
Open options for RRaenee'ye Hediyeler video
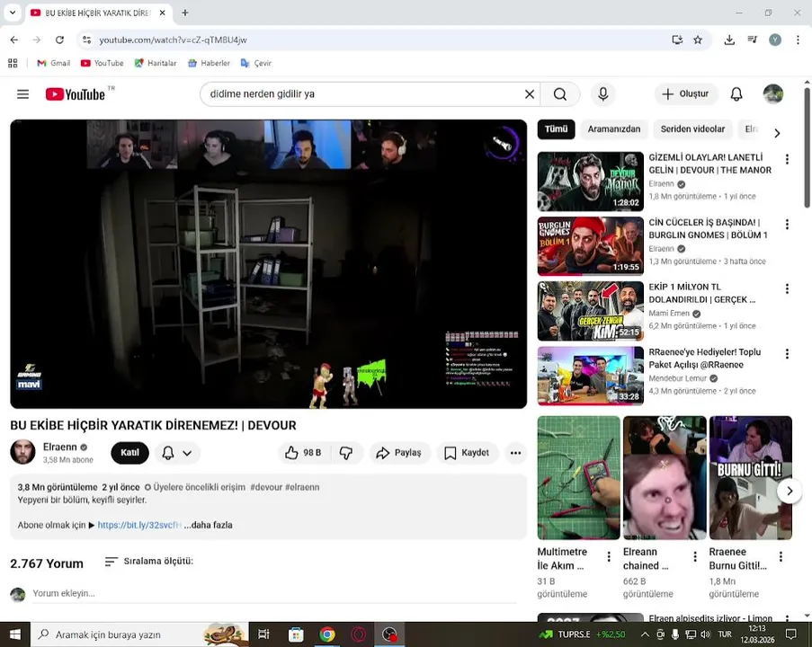point(787,353)
